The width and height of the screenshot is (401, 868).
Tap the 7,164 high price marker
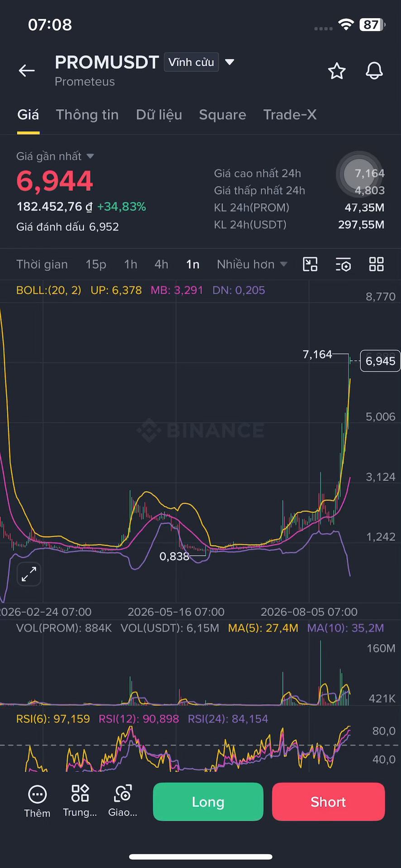[317, 354]
